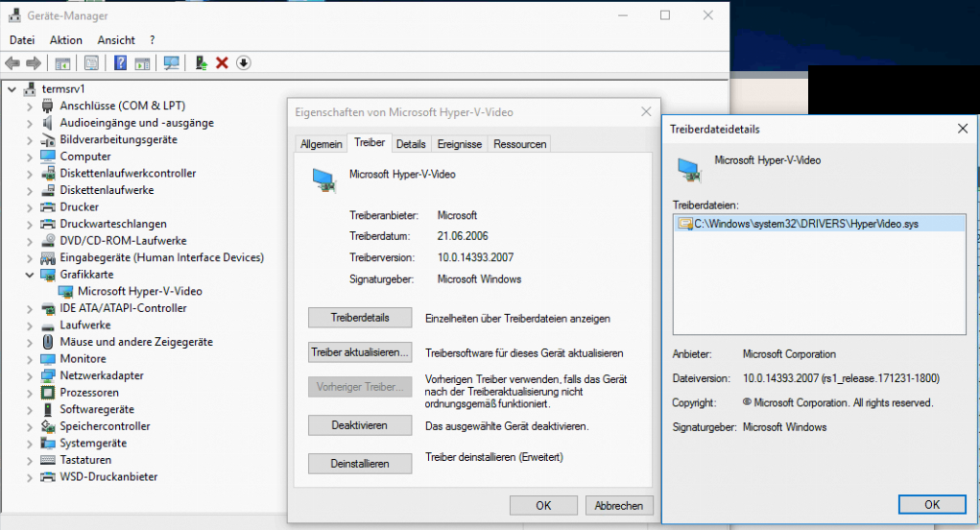Image resolution: width=980 pixels, height=530 pixels.
Task: Click the Forward arrow in the toolbar
Action: click(x=34, y=63)
